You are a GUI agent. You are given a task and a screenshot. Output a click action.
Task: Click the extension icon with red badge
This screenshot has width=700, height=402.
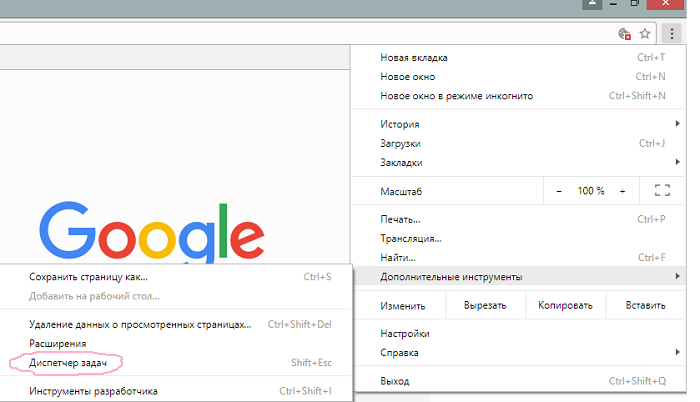[x=625, y=33]
